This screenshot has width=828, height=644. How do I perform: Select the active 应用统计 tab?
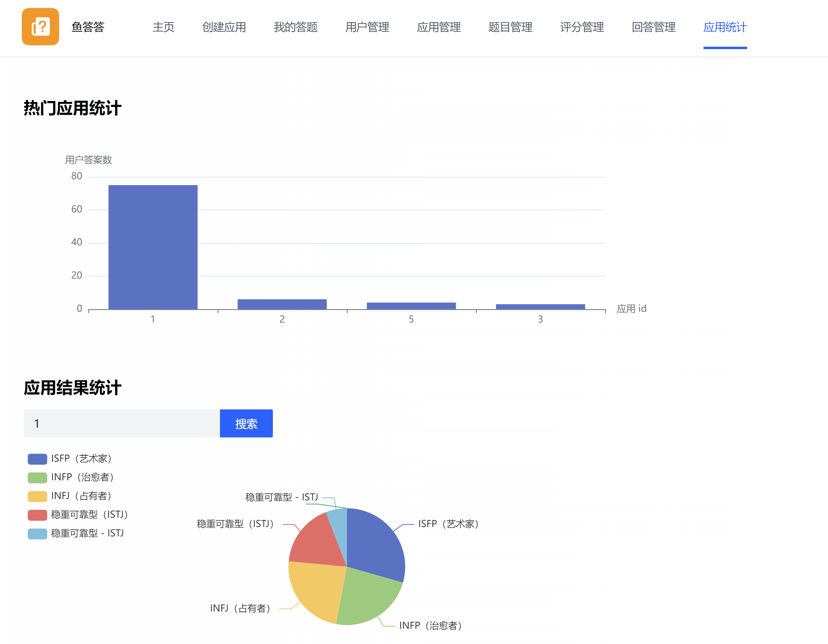click(725, 27)
